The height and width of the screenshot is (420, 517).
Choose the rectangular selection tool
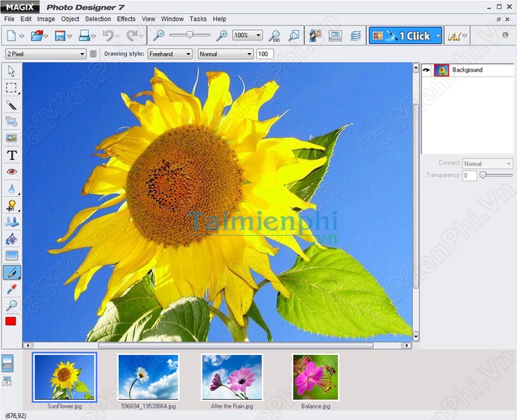coord(11,88)
